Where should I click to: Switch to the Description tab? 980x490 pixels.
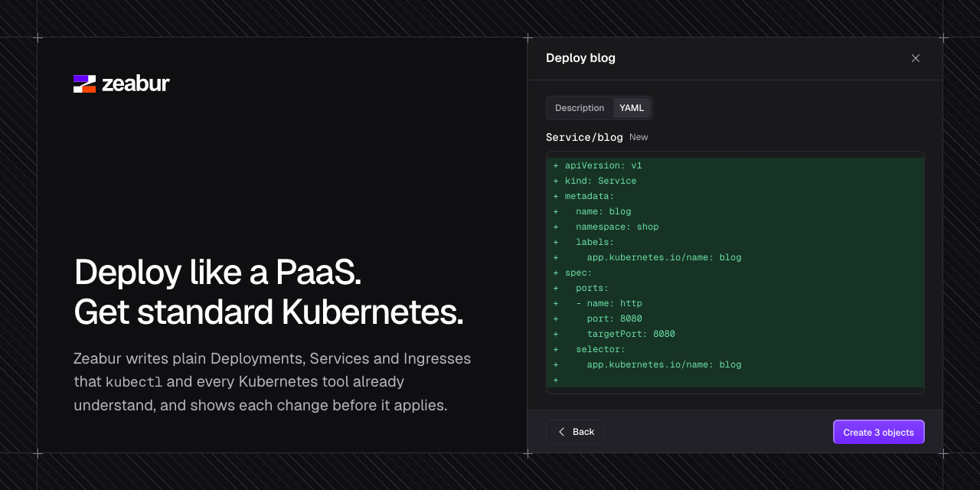point(580,108)
